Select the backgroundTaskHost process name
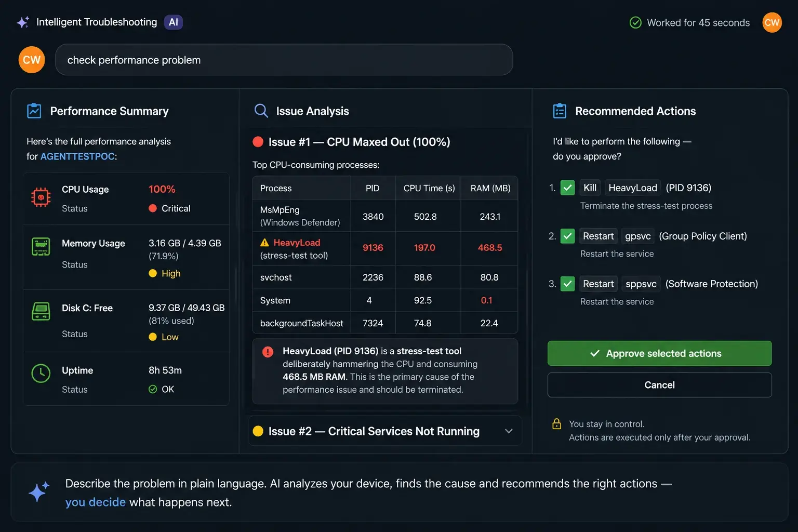 (301, 323)
